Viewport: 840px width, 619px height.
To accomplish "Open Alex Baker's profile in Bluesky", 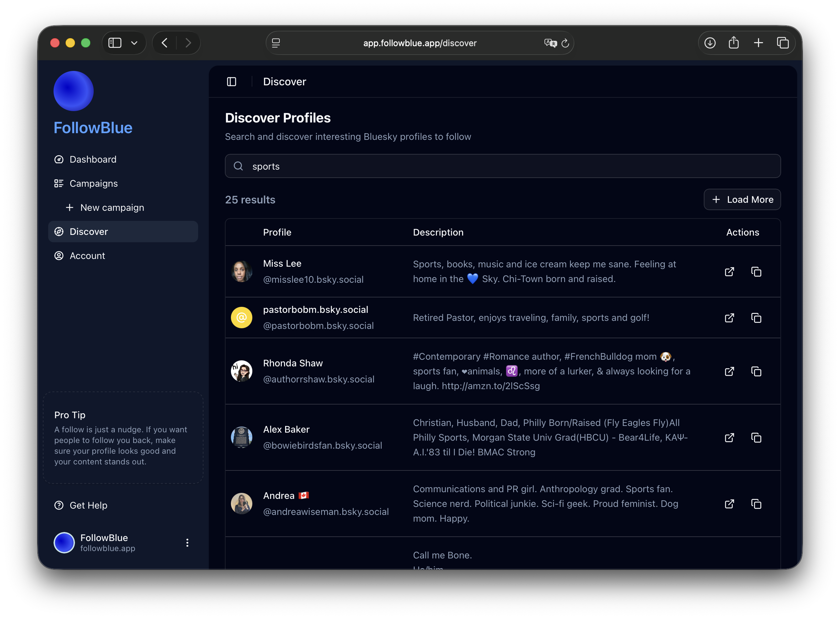I will (730, 437).
